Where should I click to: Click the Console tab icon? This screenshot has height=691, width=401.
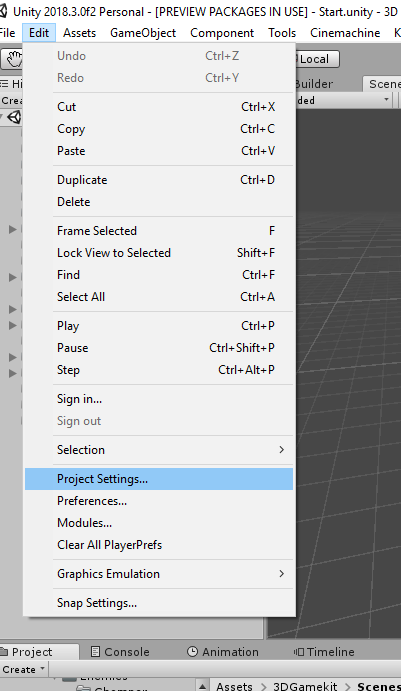(95, 652)
